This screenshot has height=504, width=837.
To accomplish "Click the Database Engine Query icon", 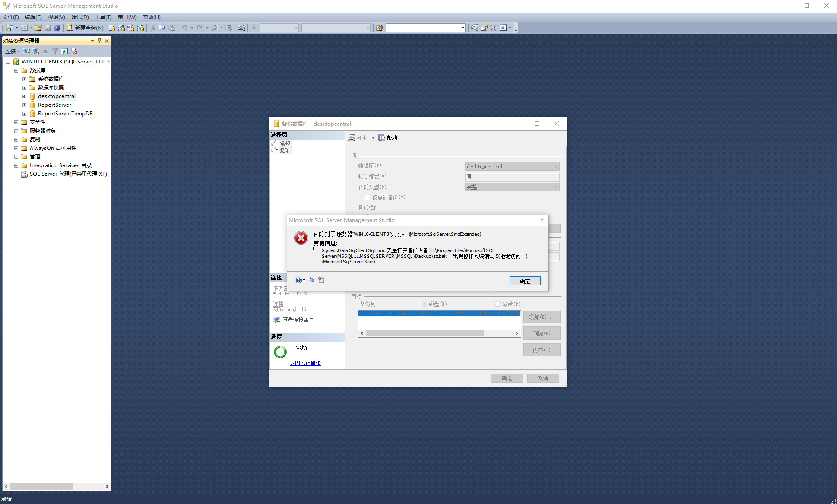I will tap(112, 28).
